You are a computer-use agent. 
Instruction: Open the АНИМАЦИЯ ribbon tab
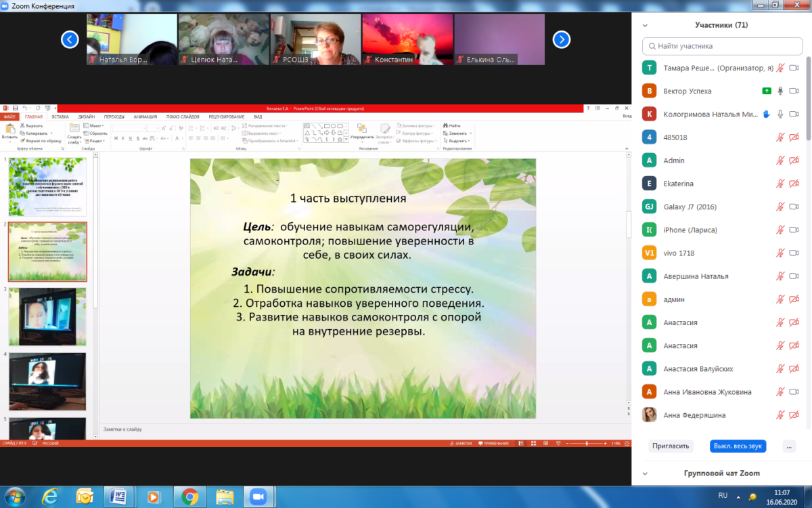145,117
